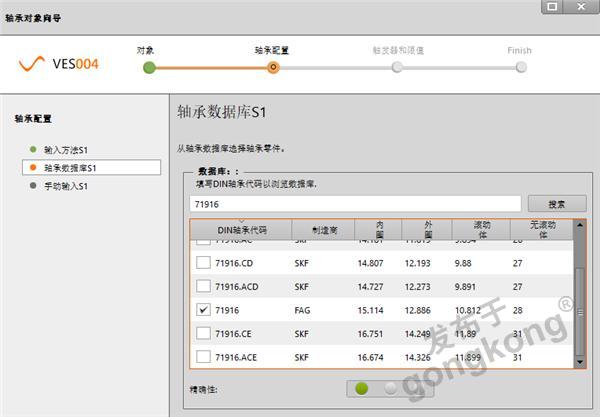The width and height of the screenshot is (600, 417).
Task: Uncheck the 71916 FAG bearing checkbox
Action: (203, 309)
